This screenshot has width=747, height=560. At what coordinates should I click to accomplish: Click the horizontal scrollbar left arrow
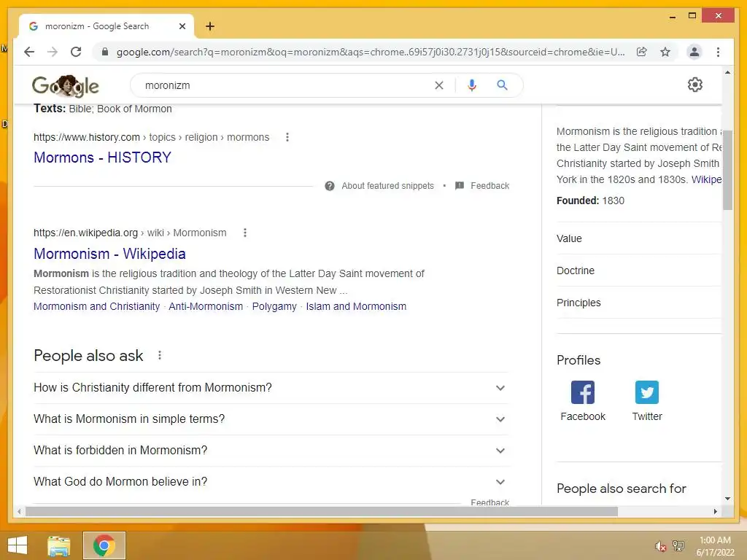click(x=19, y=511)
